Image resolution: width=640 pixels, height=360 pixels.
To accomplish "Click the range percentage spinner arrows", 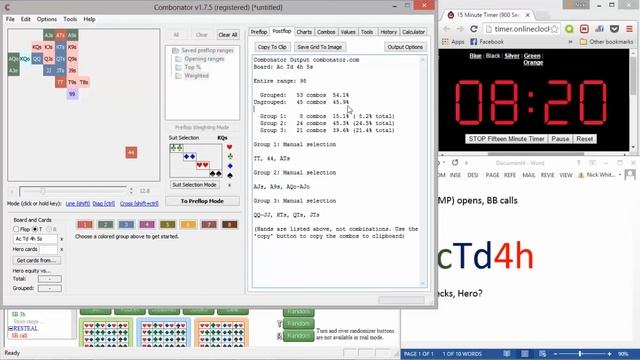I will tap(131, 191).
